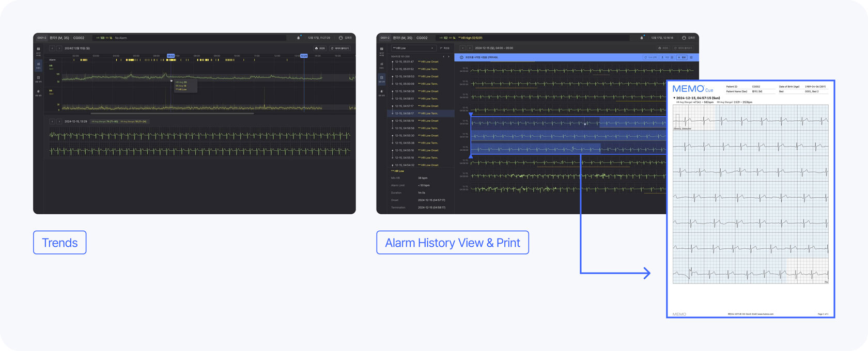Select Trends sidebar icon in left window
The width and height of the screenshot is (868, 351).
pos(38,66)
